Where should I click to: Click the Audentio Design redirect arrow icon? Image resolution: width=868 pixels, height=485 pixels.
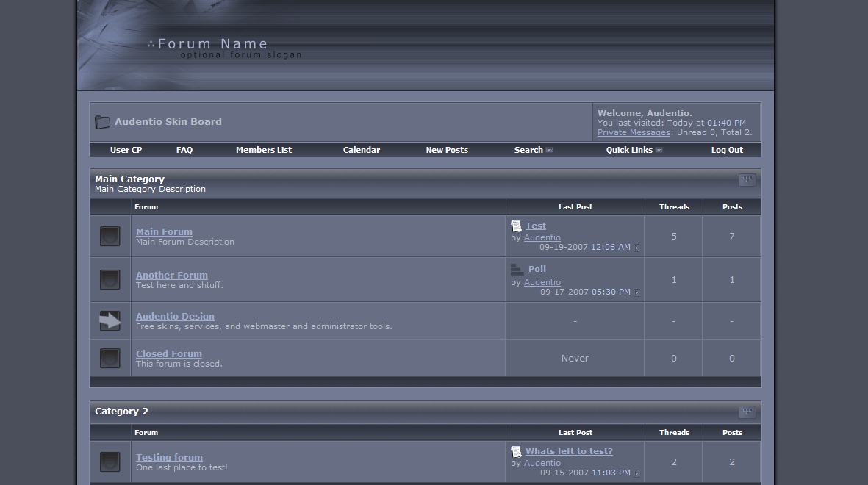pos(110,320)
